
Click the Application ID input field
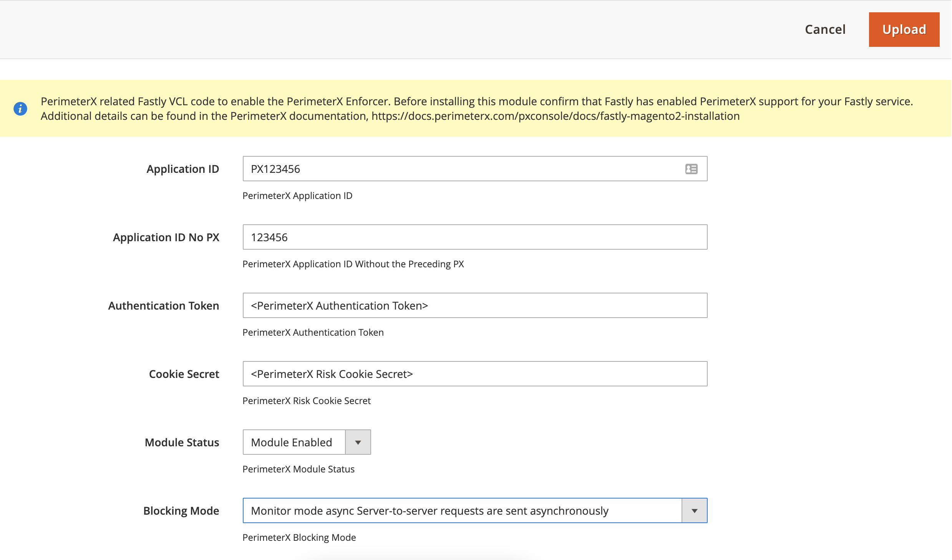[461, 169]
